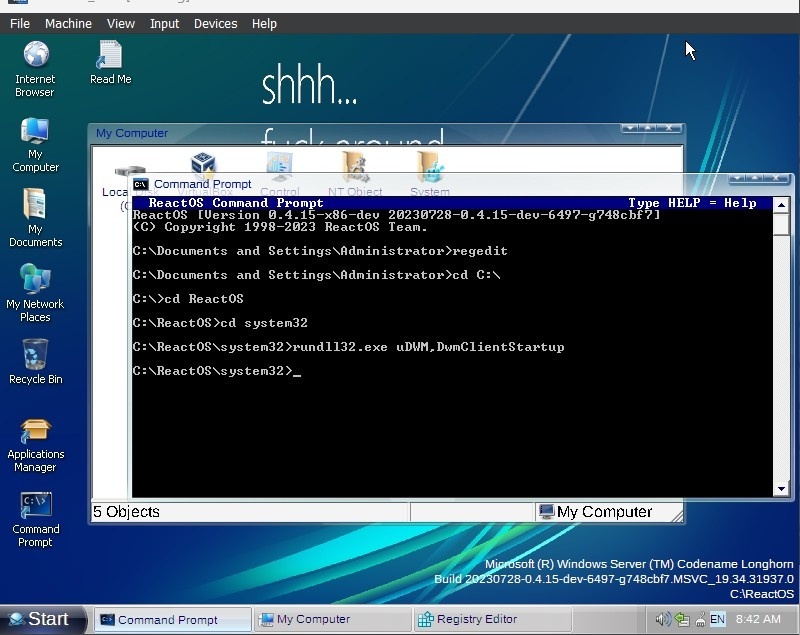Open the Input menu
The width and height of the screenshot is (800, 635).
(164, 23)
